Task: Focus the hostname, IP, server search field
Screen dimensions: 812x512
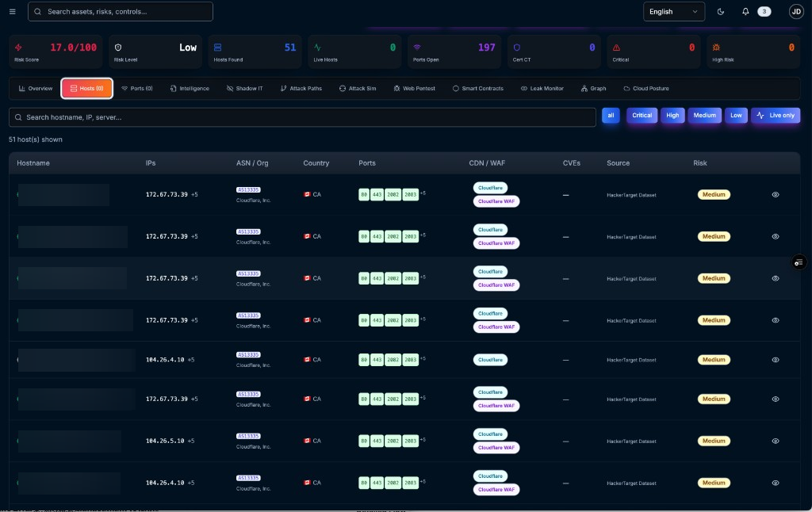Action: pyautogui.click(x=302, y=117)
